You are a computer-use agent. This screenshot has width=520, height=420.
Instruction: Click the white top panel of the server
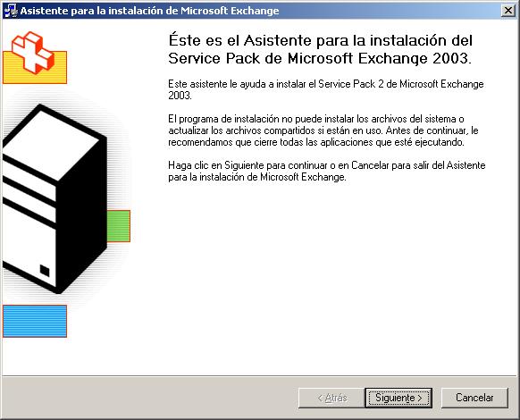pos(52,144)
